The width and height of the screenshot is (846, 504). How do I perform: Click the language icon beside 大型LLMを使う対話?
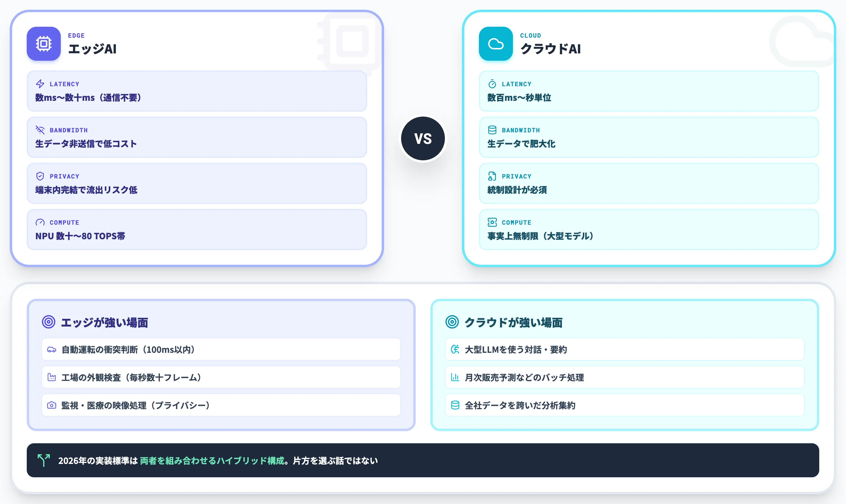455,349
